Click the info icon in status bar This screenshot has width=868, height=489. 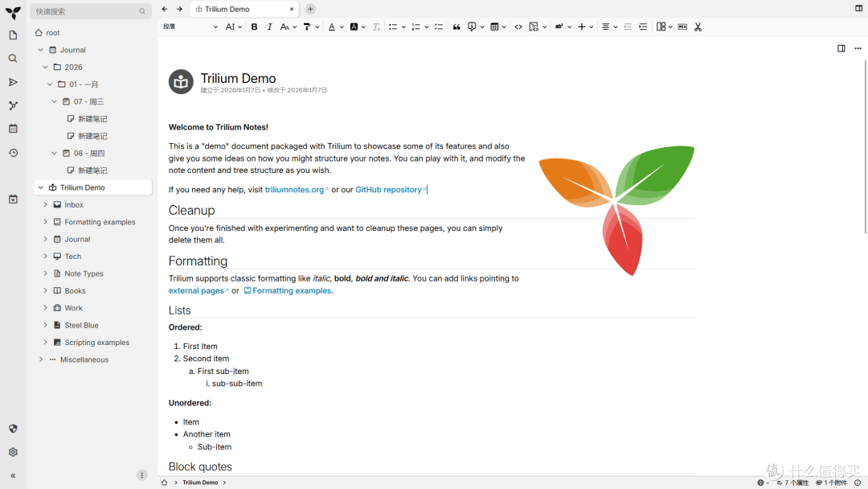tap(858, 483)
